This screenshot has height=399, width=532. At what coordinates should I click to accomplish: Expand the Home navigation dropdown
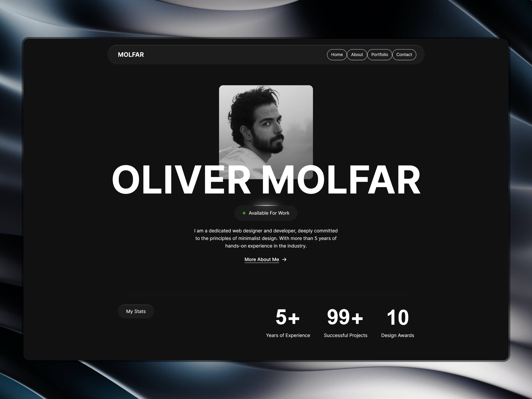click(x=336, y=54)
